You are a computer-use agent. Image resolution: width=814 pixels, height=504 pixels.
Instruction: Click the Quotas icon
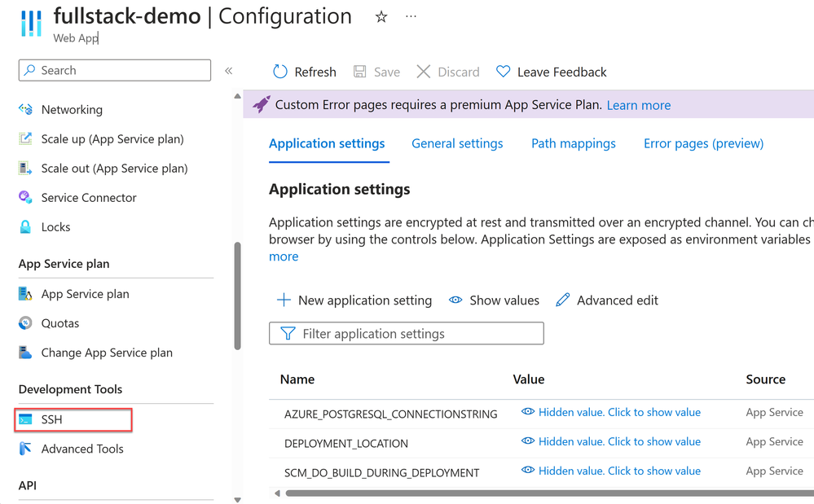(25, 323)
